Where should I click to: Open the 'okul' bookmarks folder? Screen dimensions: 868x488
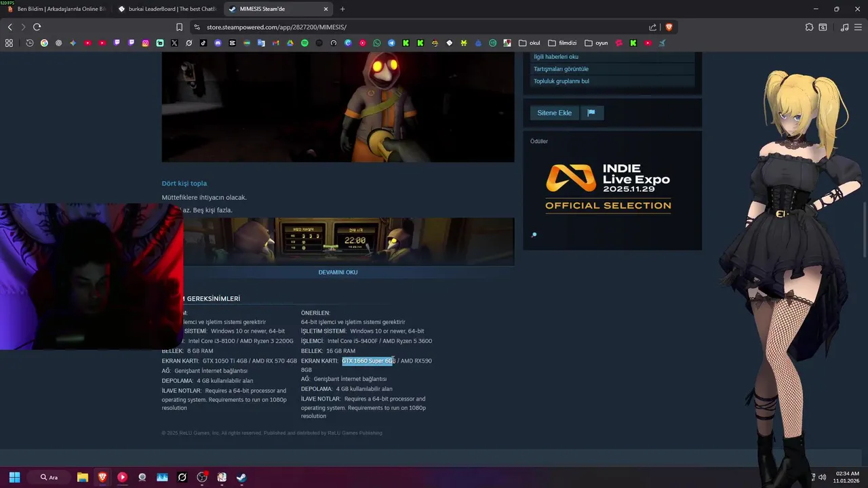(530, 43)
